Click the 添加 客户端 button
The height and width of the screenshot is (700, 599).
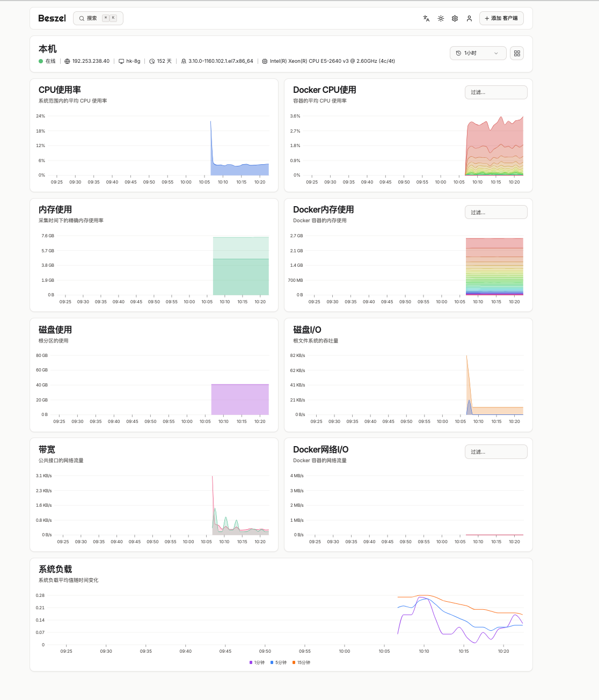tap(501, 18)
